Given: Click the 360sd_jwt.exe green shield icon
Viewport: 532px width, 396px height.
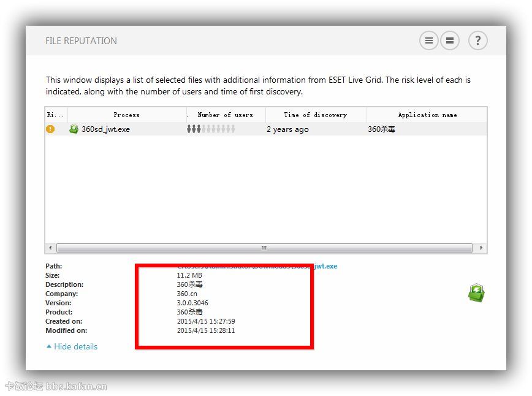Looking at the screenshot, I should (x=74, y=129).
